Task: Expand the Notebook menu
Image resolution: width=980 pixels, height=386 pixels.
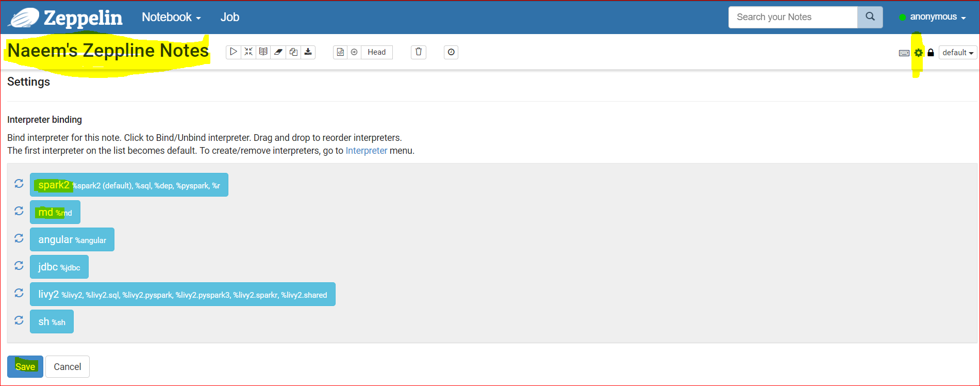Action: [171, 17]
